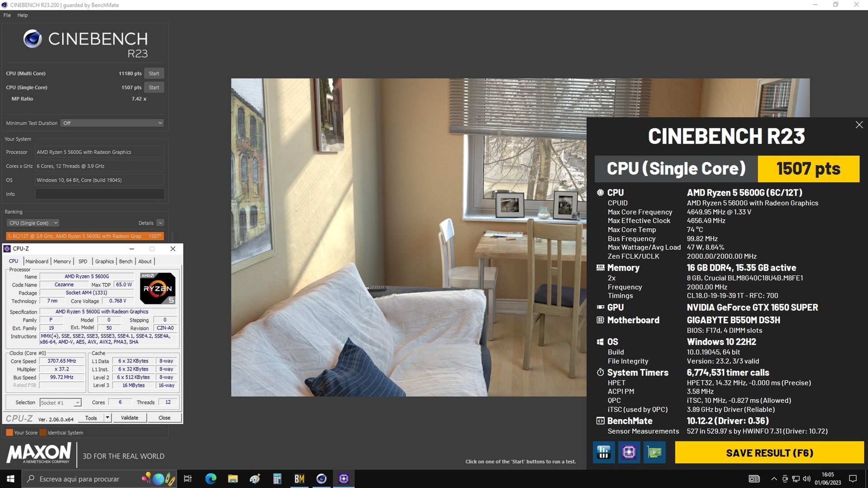Image resolution: width=868 pixels, height=488 pixels.
Task: Select the CPU tab in CPU-Z
Action: 14,261
